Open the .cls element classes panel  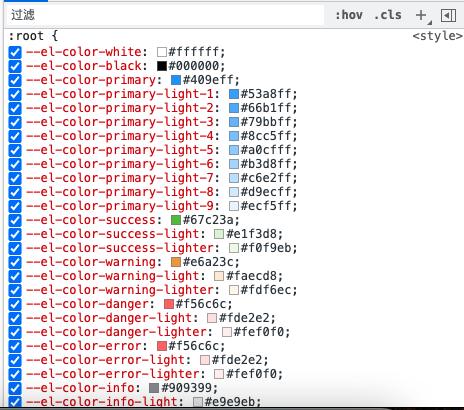tap(388, 15)
